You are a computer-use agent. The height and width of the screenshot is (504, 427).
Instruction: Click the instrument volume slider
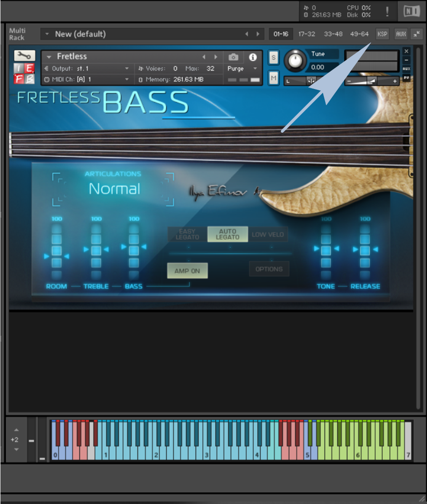point(372,81)
